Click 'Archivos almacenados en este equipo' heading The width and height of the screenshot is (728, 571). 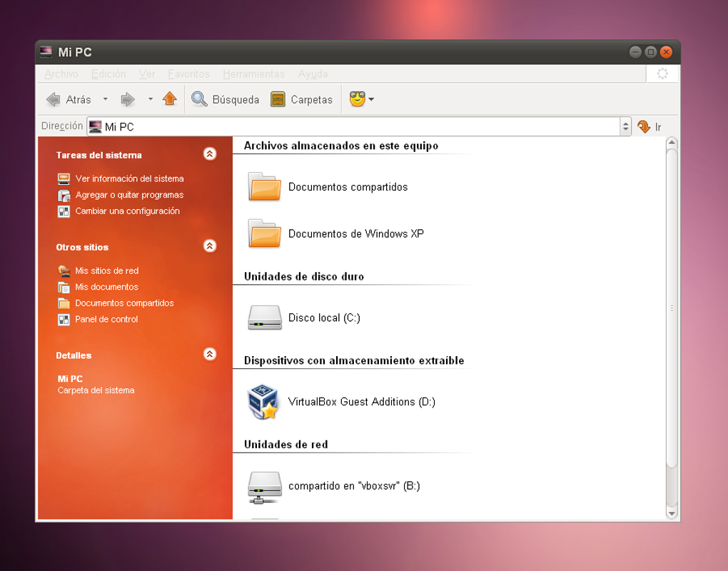coord(341,146)
